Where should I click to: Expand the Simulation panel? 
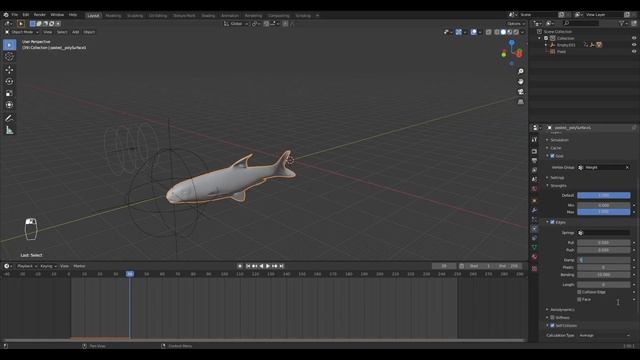coord(559,140)
